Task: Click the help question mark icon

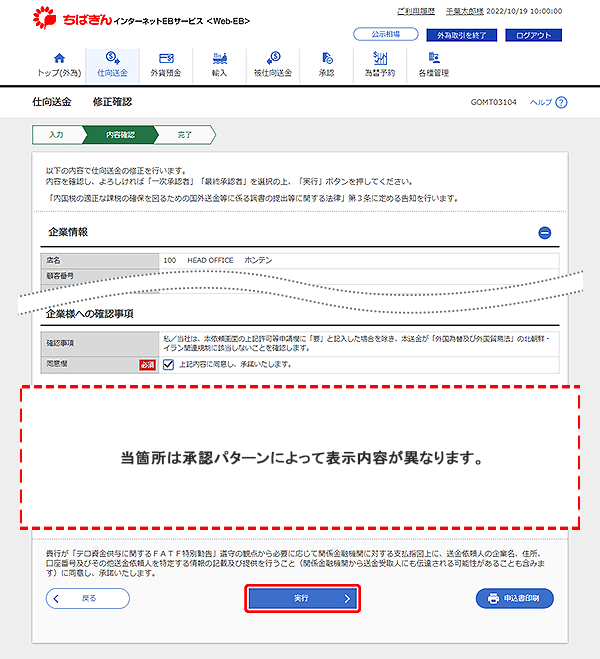Action: tap(561, 102)
